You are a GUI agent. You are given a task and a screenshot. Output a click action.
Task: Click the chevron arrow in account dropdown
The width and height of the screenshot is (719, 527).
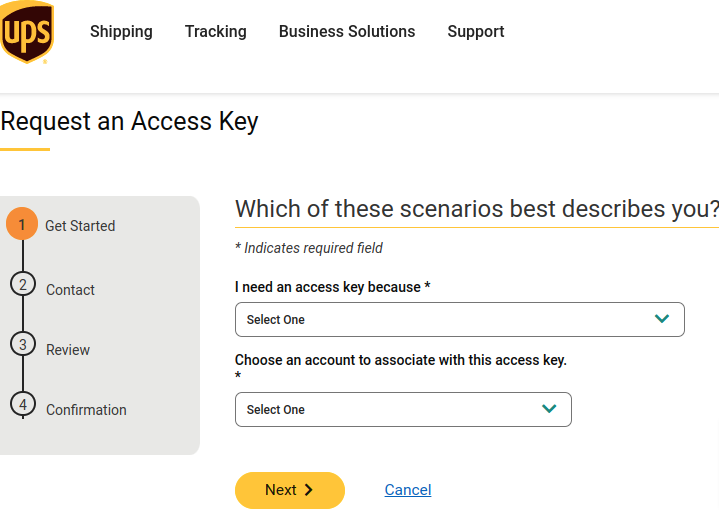tap(548, 409)
